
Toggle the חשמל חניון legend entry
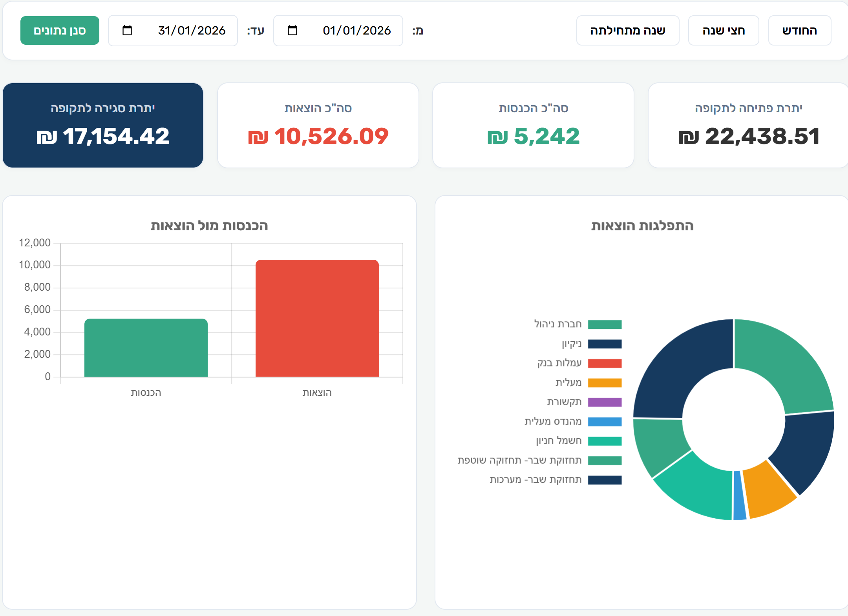[579, 441]
